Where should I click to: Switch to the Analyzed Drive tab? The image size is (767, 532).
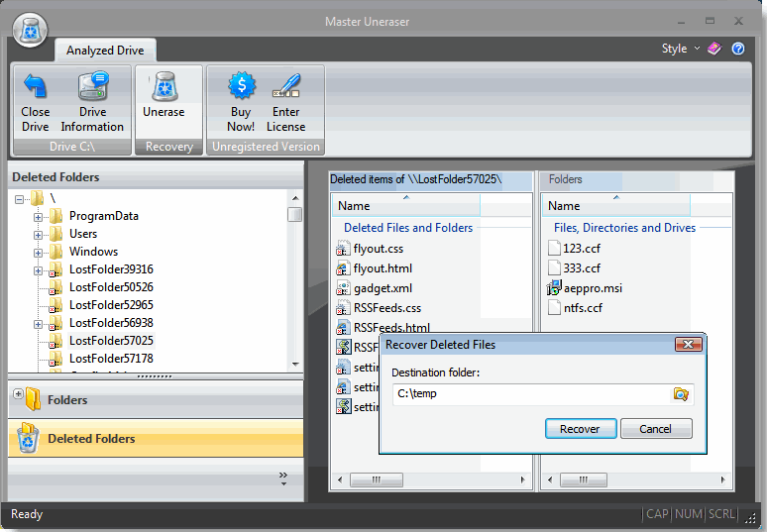pyautogui.click(x=105, y=51)
